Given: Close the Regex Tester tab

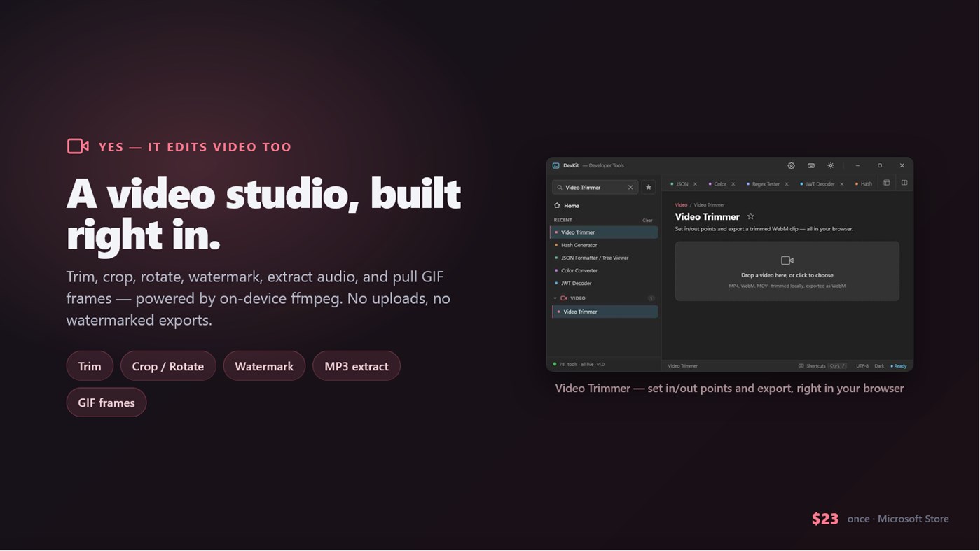Looking at the screenshot, I should point(787,184).
